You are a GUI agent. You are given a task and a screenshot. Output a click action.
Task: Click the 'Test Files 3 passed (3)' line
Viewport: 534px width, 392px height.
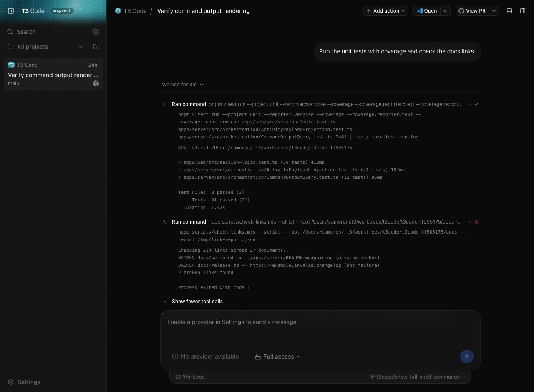211,192
